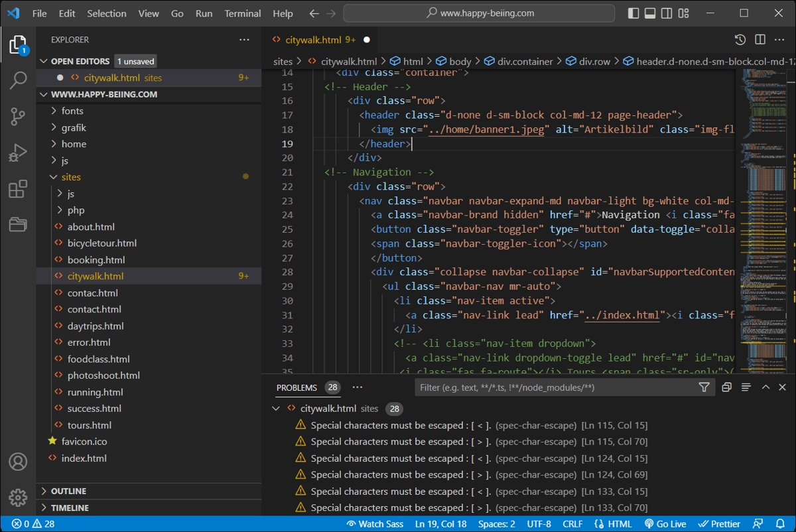Toggle the Primary Side Bar visibility
The image size is (796, 532).
tap(633, 13)
